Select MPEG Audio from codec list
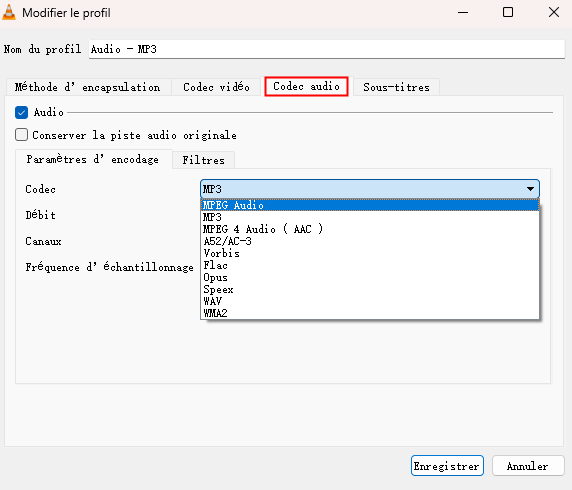Viewport: 572px width, 490px height. pyautogui.click(x=370, y=205)
